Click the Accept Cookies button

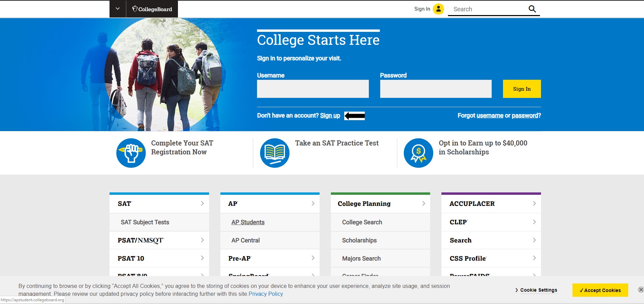click(x=600, y=290)
